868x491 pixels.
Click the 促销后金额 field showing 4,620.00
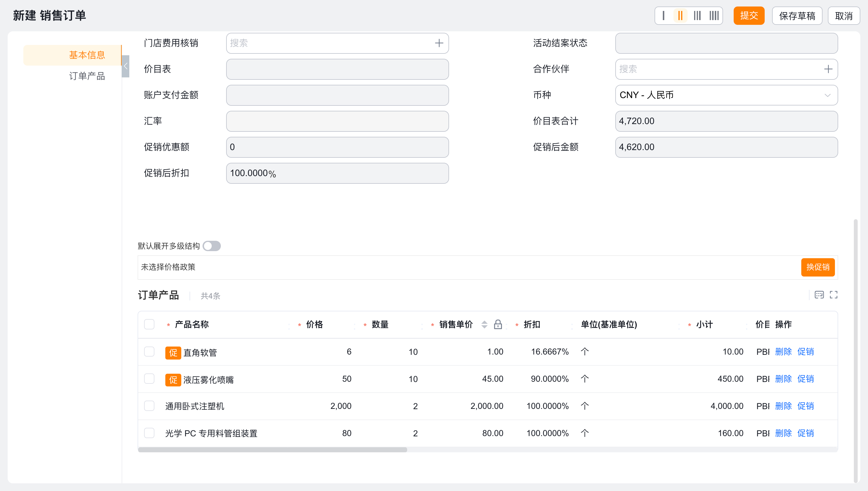coord(727,147)
